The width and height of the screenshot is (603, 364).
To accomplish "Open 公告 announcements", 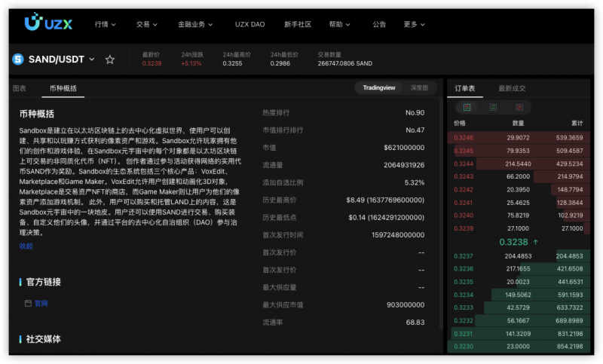I will [379, 24].
